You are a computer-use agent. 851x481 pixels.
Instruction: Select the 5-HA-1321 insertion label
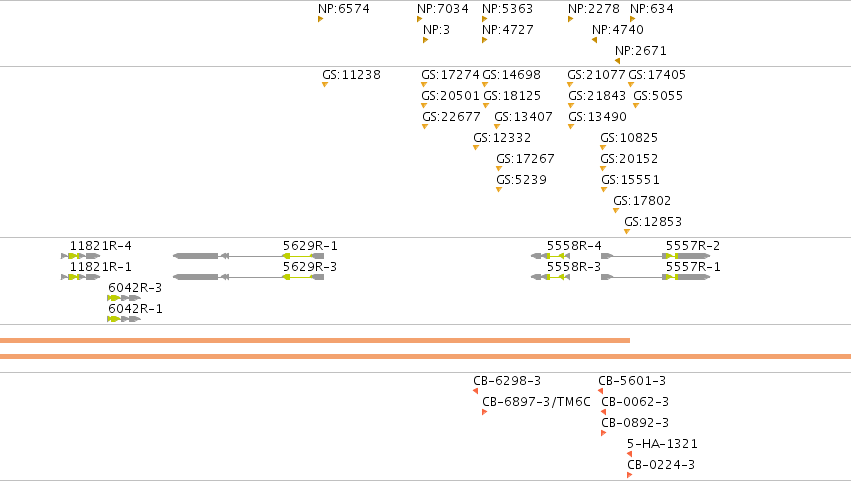(662, 444)
